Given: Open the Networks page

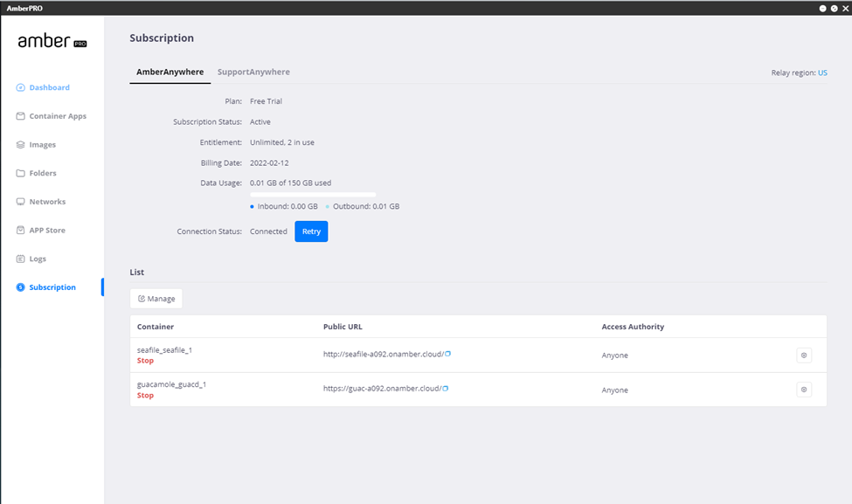Looking at the screenshot, I should point(47,202).
